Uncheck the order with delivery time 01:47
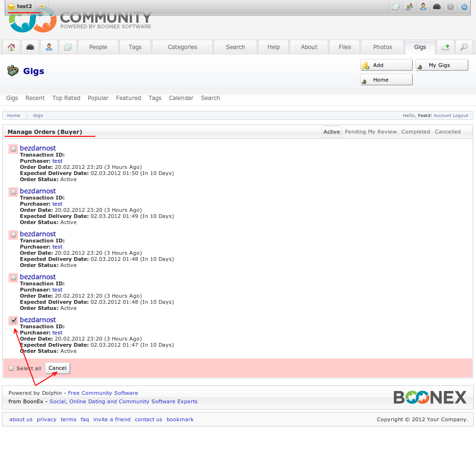Screen dimensions: 476x450 tap(14, 320)
